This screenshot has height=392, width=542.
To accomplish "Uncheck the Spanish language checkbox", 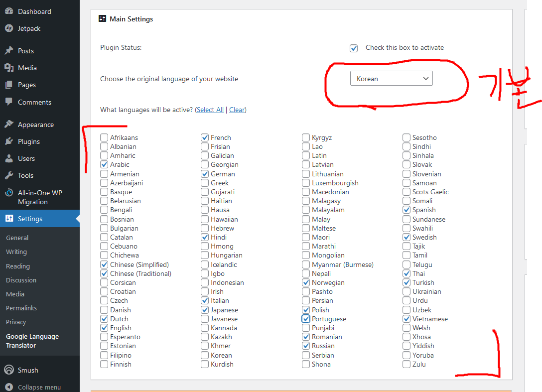I will pyautogui.click(x=406, y=210).
